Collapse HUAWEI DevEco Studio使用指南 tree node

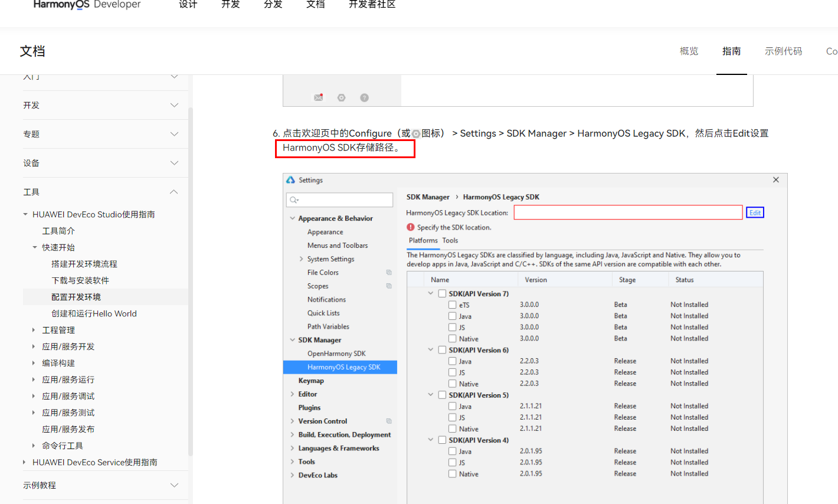[25, 214]
